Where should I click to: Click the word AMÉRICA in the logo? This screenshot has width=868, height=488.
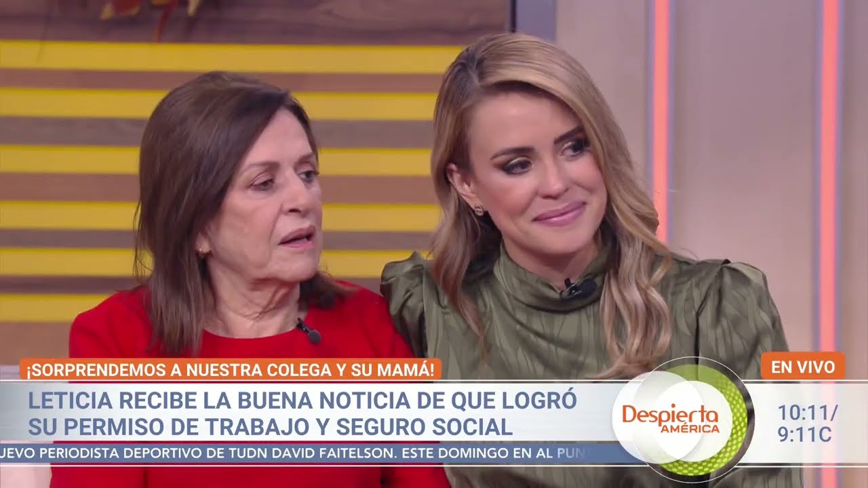coord(690,428)
